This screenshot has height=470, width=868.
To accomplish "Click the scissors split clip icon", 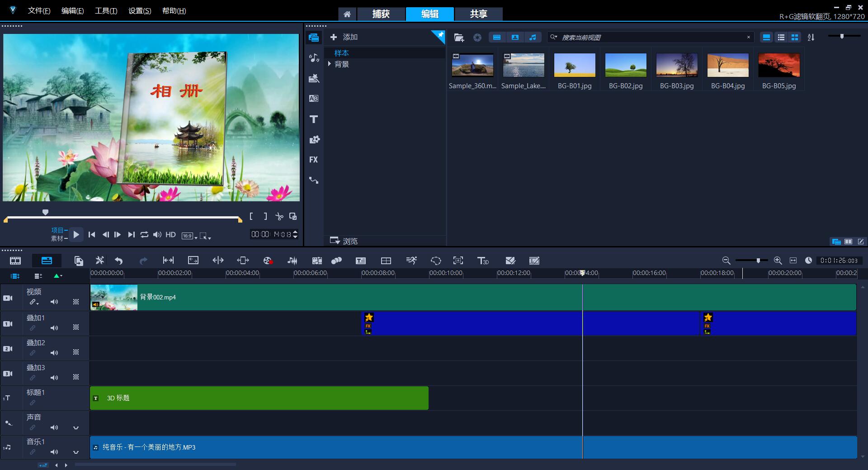I will (279, 217).
